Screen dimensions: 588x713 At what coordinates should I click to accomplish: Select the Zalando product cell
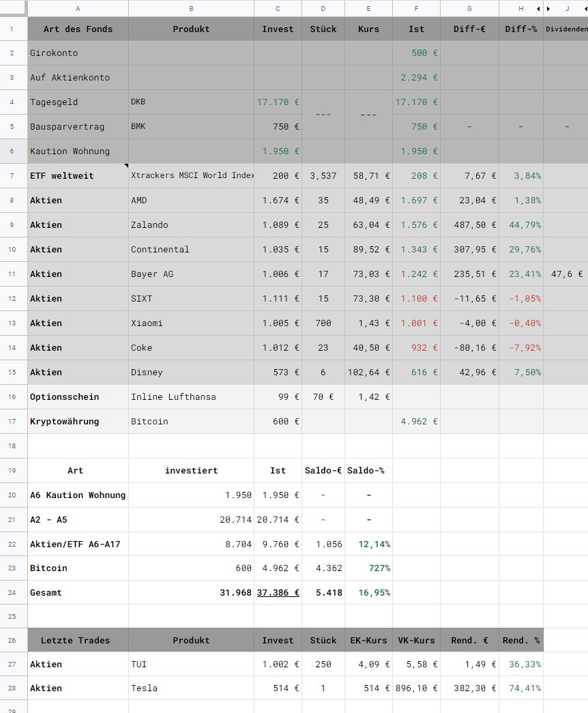pos(191,224)
